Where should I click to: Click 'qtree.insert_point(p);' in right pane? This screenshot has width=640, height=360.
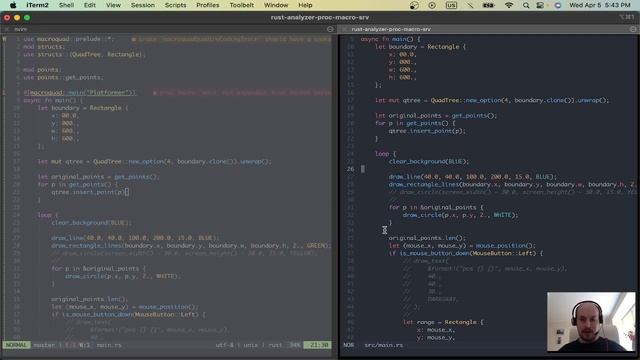[427, 131]
